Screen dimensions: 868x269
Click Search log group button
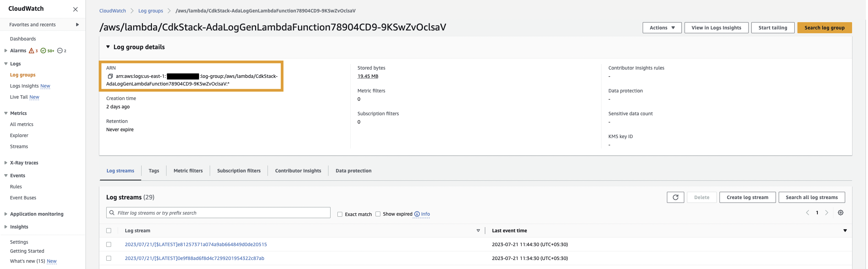click(824, 28)
